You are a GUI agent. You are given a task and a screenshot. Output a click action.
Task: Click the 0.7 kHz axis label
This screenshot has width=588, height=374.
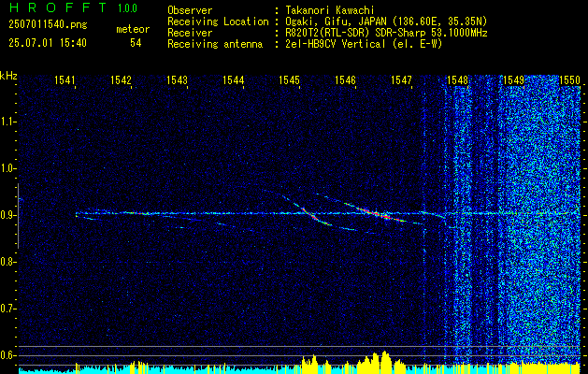tap(7, 309)
